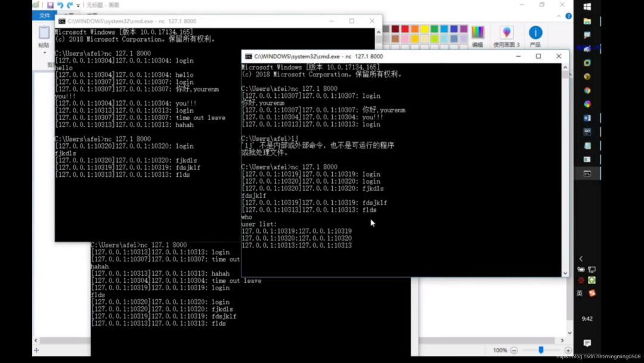Screen dimensions: 644x363
Task: Click the front cmd window title bar icon
Action: (249, 56)
